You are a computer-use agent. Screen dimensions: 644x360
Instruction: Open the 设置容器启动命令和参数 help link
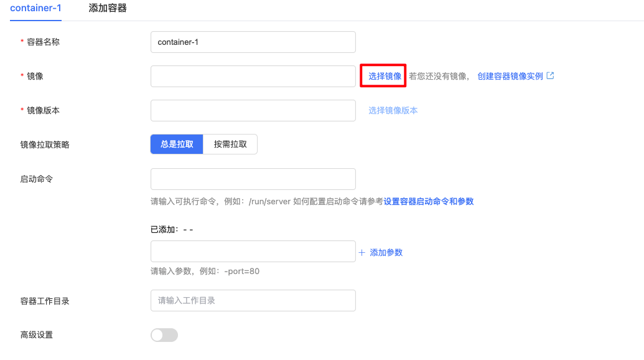coord(429,201)
